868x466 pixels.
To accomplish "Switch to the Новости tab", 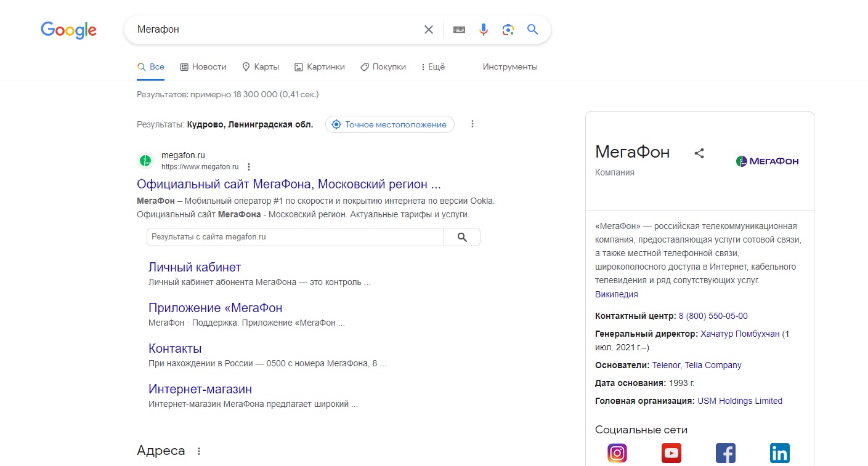I will pos(203,66).
